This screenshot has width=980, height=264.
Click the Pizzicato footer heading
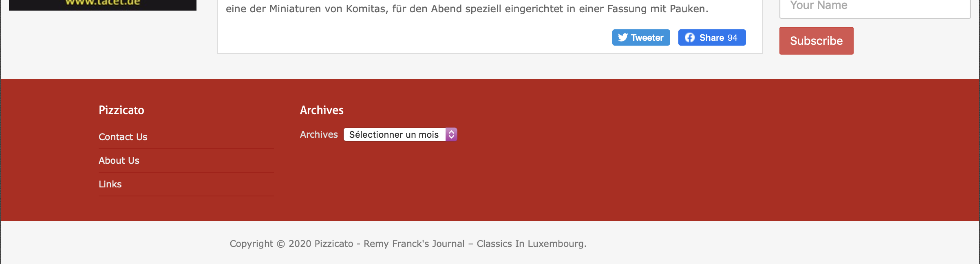(121, 110)
